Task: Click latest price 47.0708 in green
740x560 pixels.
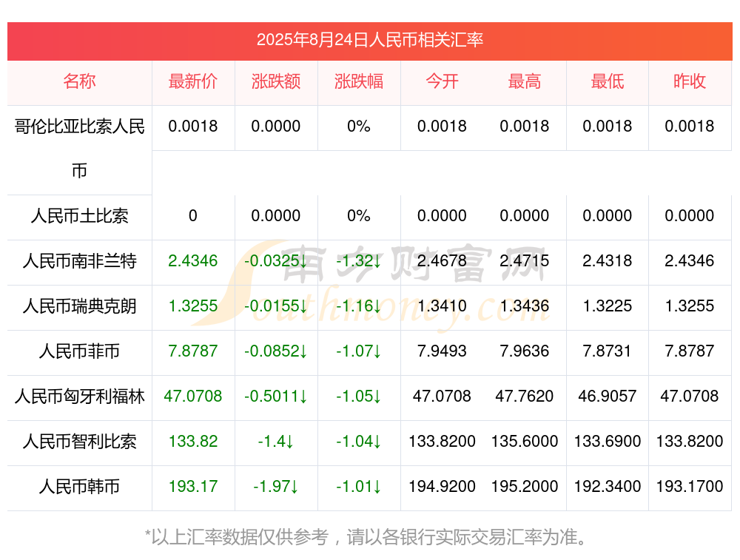Action: coord(193,397)
